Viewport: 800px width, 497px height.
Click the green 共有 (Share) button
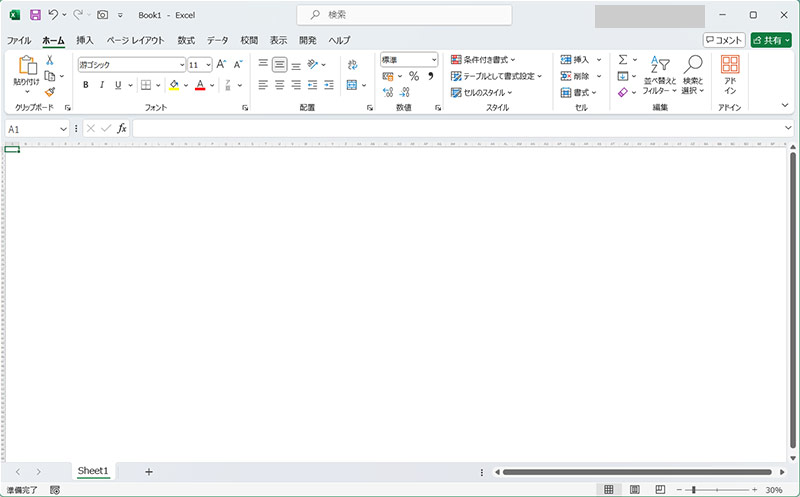coord(771,40)
